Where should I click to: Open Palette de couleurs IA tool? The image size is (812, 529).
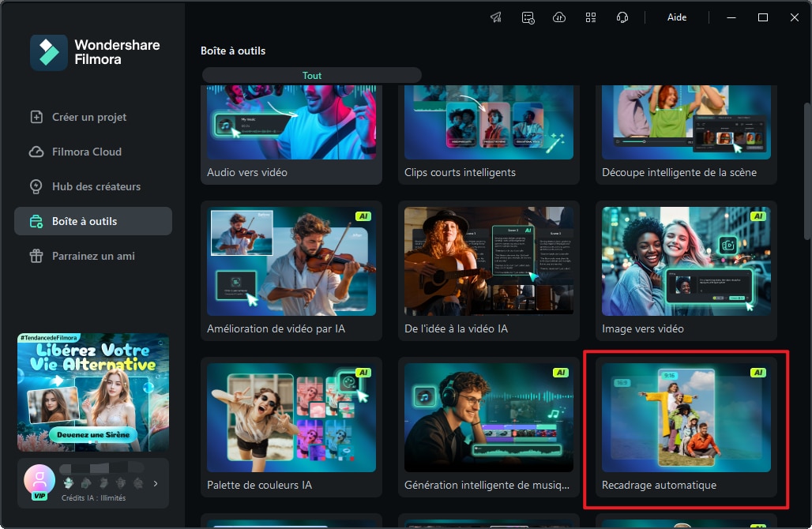click(291, 427)
